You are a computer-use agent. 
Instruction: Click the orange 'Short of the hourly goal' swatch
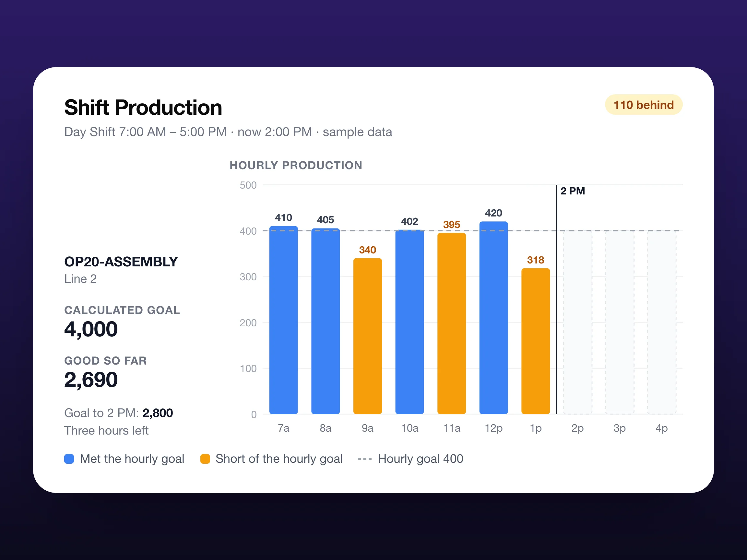pos(205,459)
